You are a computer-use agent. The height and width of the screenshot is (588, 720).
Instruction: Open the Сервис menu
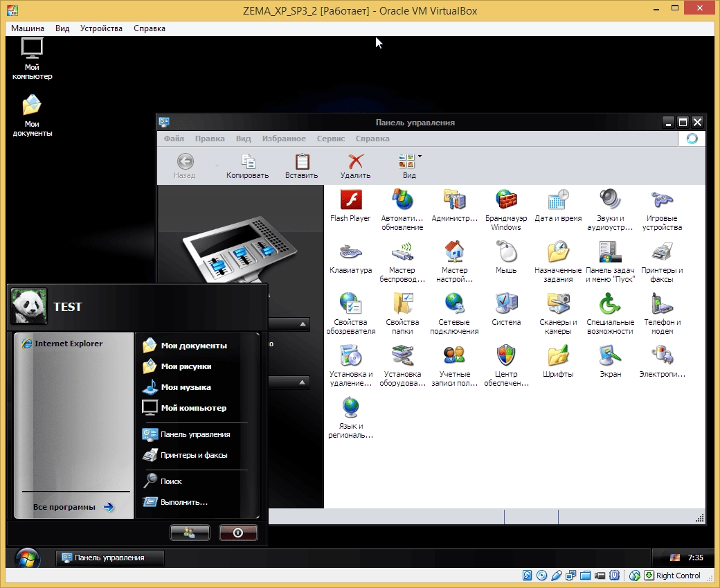pyautogui.click(x=331, y=139)
